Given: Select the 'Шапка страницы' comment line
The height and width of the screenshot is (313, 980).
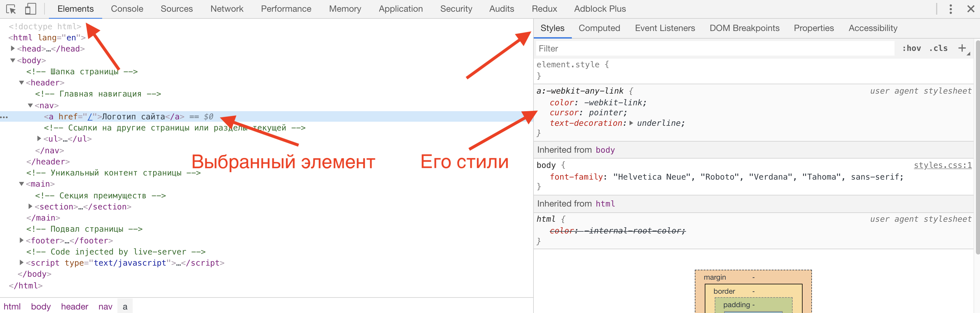Looking at the screenshot, I should pyautogui.click(x=82, y=72).
